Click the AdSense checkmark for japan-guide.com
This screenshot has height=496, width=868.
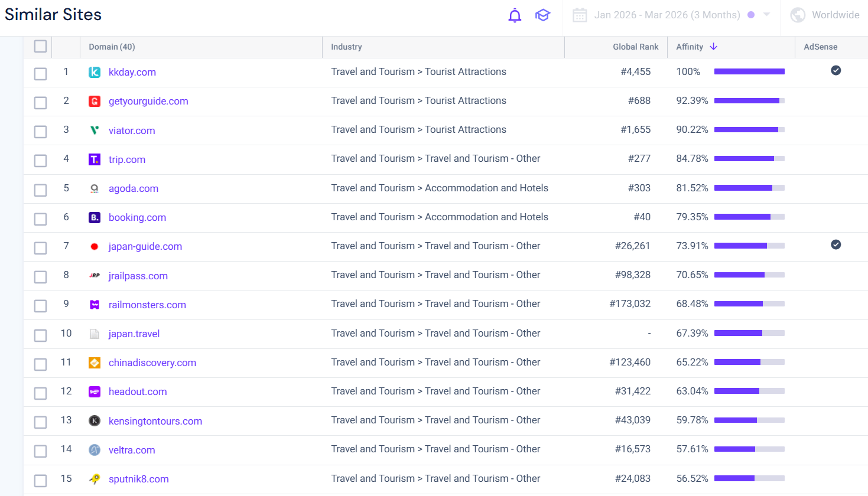(x=836, y=244)
